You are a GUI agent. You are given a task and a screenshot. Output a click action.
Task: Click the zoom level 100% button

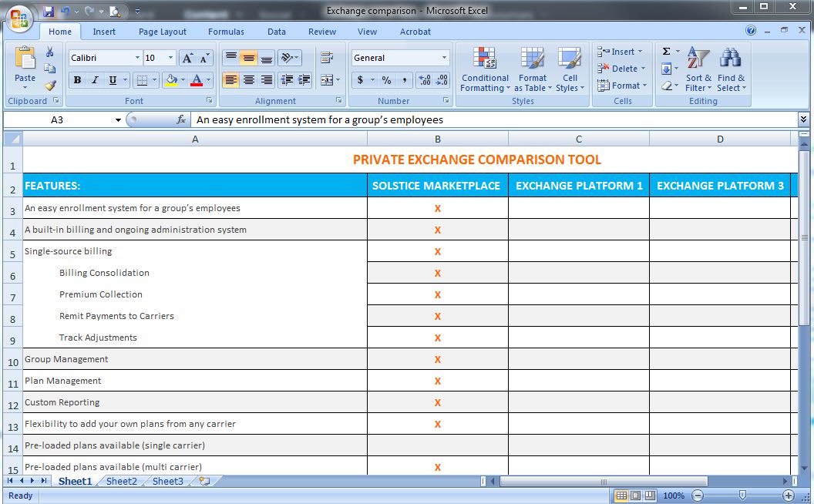(x=673, y=496)
